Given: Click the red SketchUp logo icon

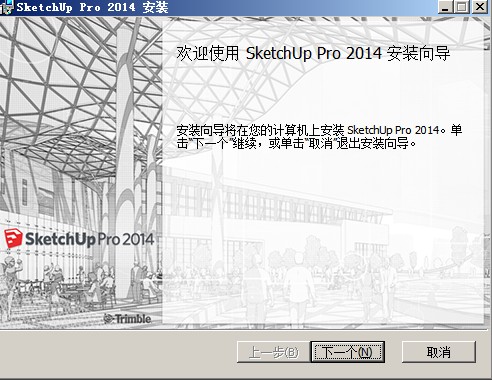Looking at the screenshot, I should (13, 238).
